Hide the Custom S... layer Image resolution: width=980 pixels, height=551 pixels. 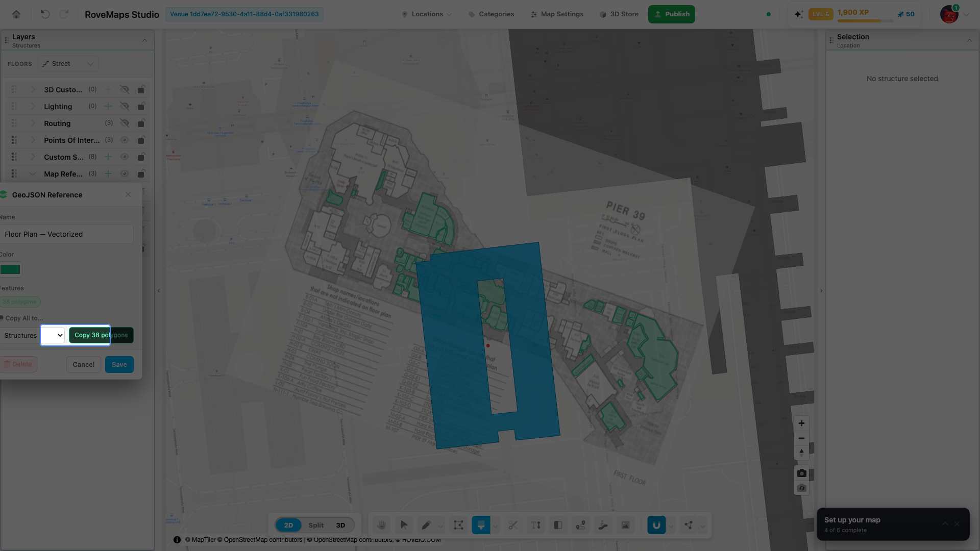tap(125, 157)
